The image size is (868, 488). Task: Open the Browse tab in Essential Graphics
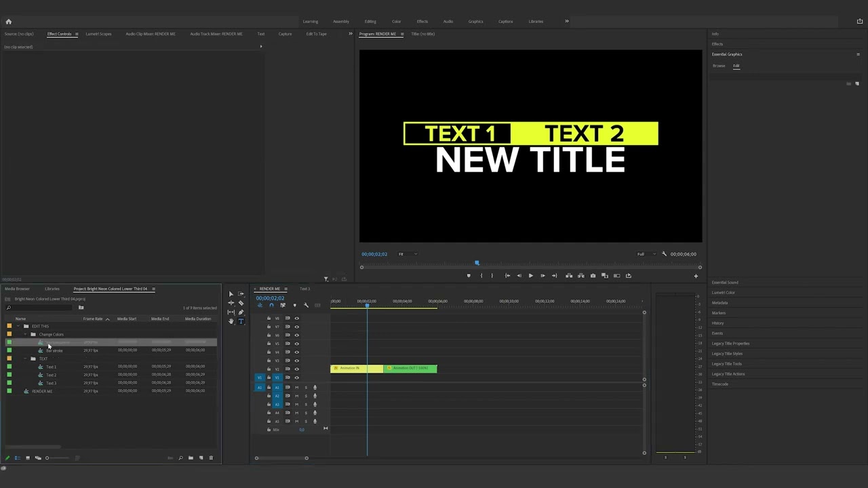719,66
